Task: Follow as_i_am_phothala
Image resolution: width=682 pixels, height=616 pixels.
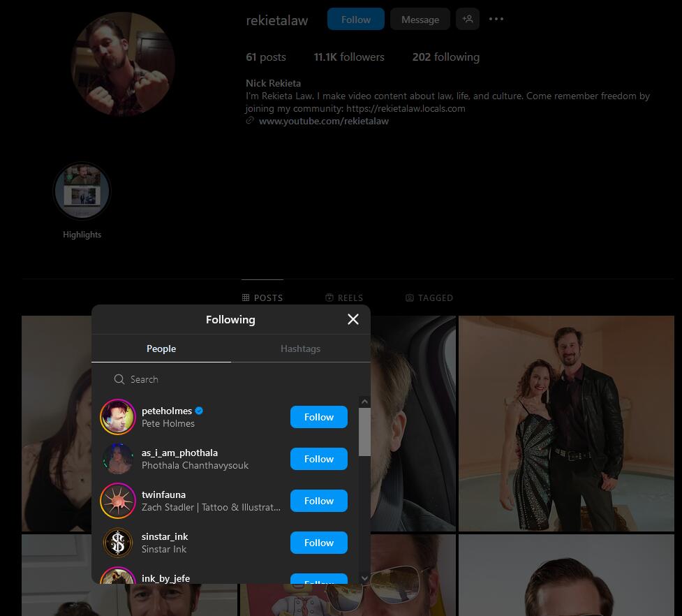Action: 319,459
